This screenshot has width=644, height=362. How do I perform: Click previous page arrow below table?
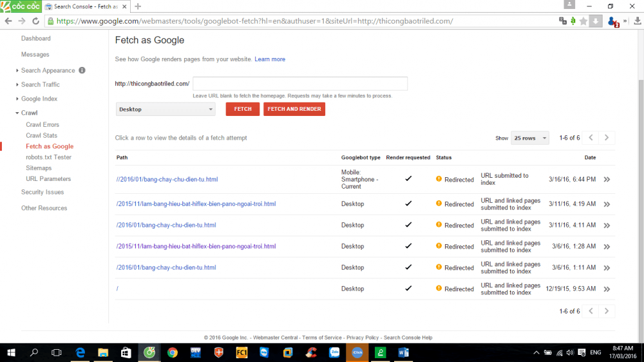click(x=591, y=311)
